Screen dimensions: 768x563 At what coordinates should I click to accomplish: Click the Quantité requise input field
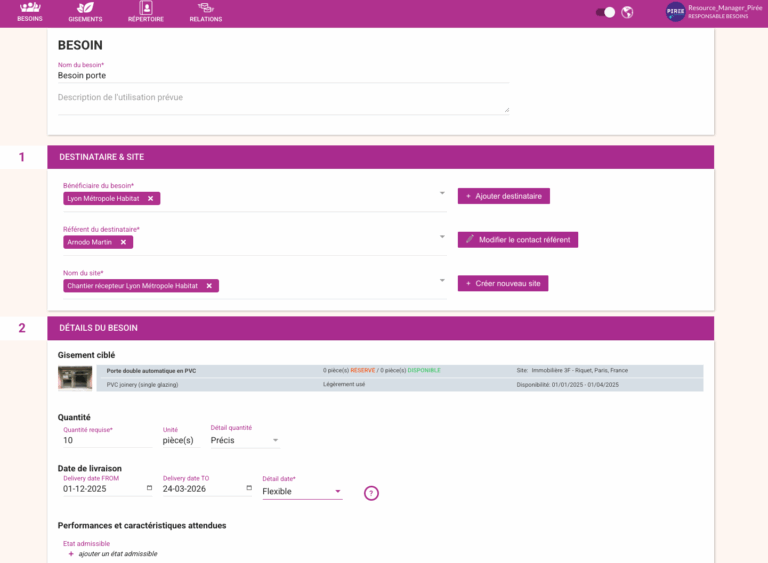pyautogui.click(x=105, y=440)
